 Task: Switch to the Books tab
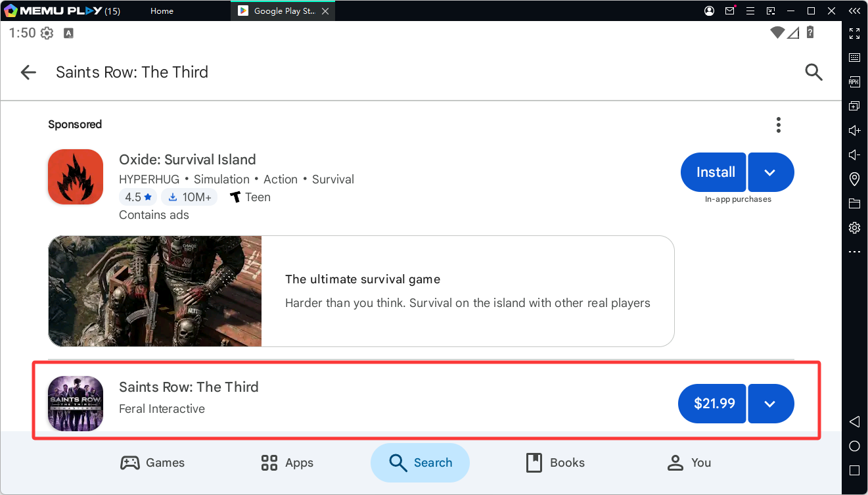point(555,463)
